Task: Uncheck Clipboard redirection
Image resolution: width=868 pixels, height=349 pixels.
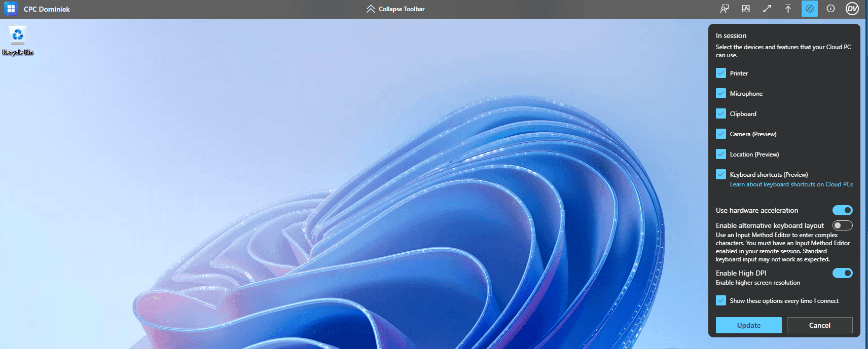Action: [x=721, y=113]
